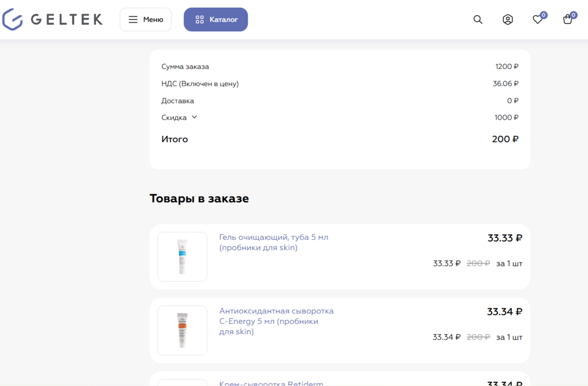Click the 36.06 ₽ VAT value
This screenshot has height=386, width=588.
pos(505,84)
